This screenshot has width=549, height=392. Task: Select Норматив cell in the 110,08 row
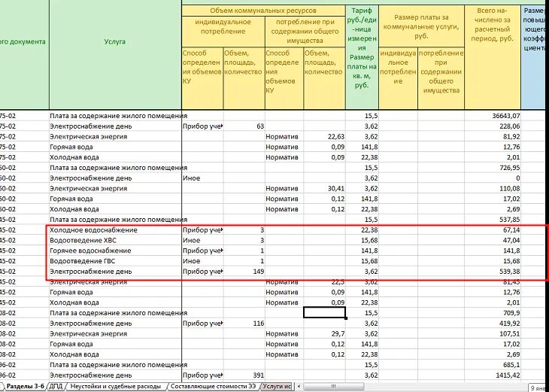[284, 188]
